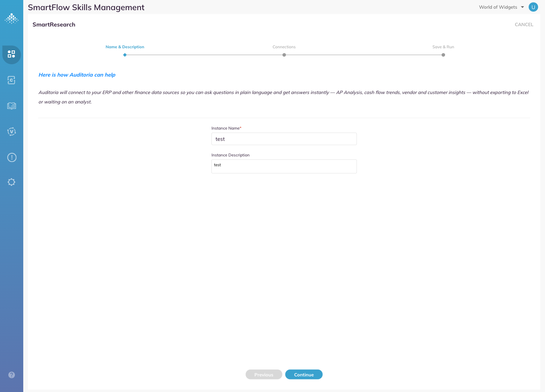Open the sidebar icon with bracketed C
The width and height of the screenshot is (545, 392).
pos(12,80)
